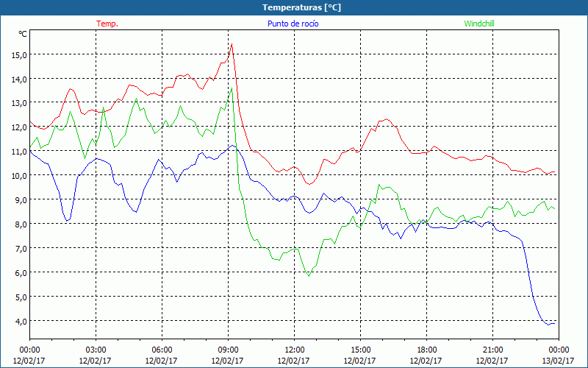Click the red temperature peak above 15,0
The height and width of the screenshot is (368, 588).
pyautogui.click(x=232, y=44)
